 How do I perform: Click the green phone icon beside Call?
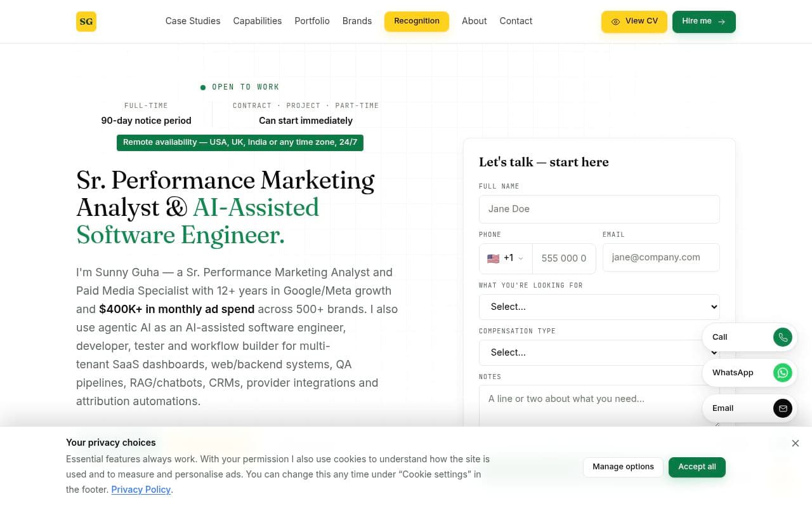coord(783,337)
